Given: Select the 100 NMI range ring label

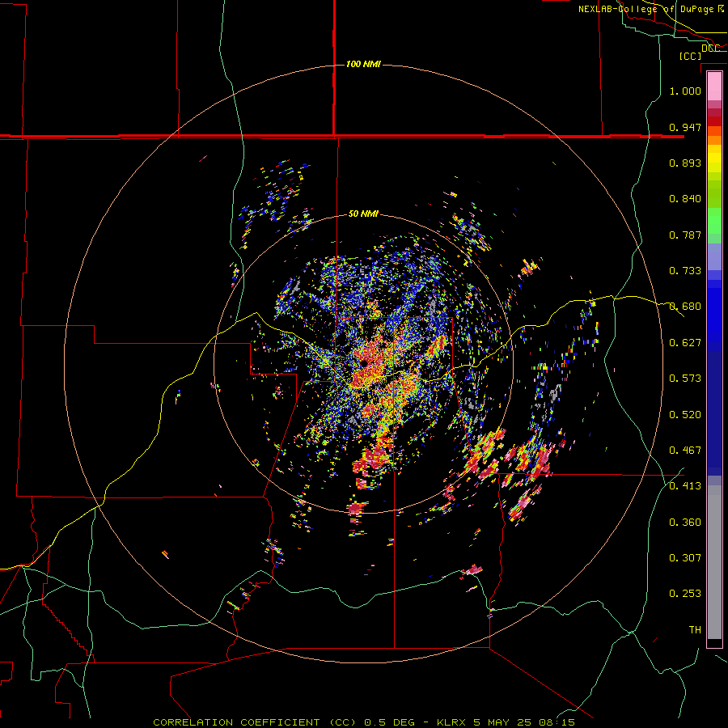Looking at the screenshot, I should [363, 64].
